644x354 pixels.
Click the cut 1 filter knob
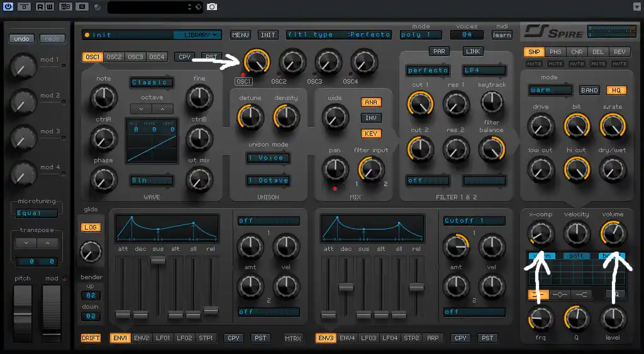click(x=420, y=104)
